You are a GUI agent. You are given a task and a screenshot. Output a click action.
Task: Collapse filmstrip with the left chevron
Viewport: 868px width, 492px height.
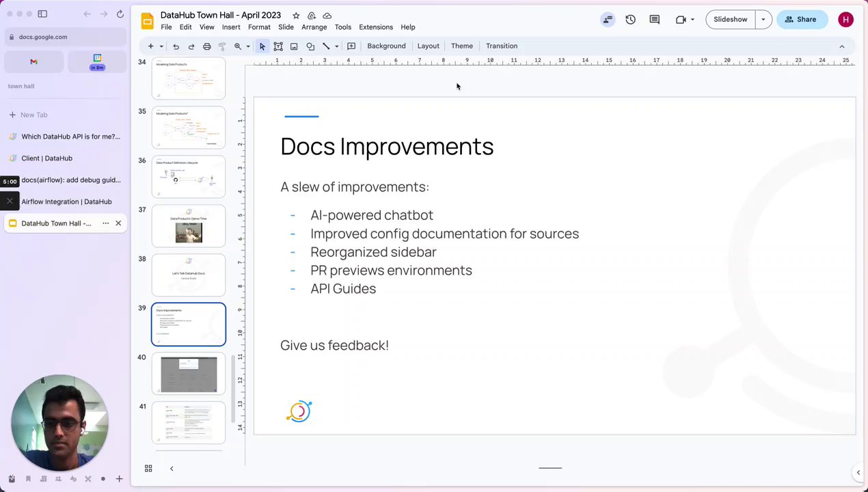click(172, 468)
